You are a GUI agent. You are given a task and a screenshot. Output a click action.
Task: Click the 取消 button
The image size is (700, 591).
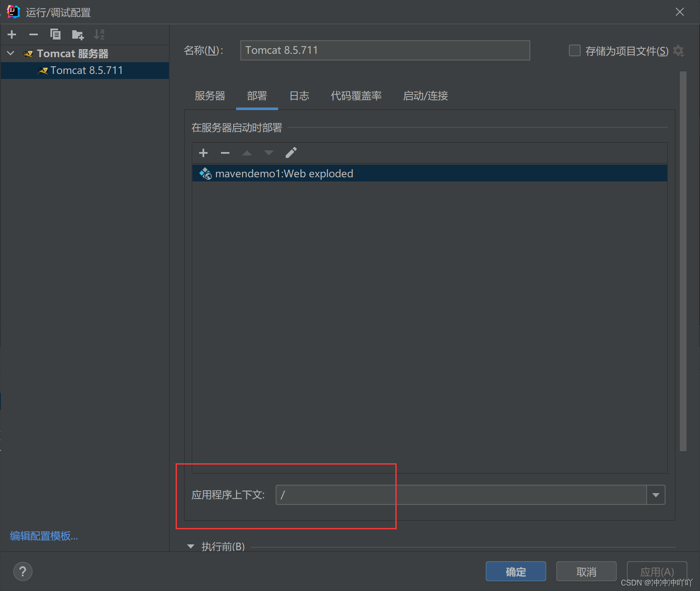click(587, 571)
